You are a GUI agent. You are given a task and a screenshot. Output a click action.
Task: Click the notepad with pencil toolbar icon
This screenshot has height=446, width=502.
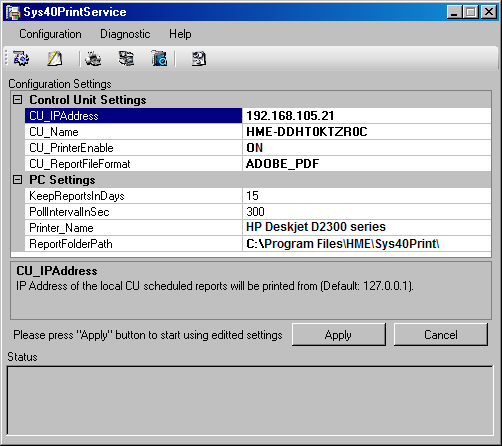point(55,59)
